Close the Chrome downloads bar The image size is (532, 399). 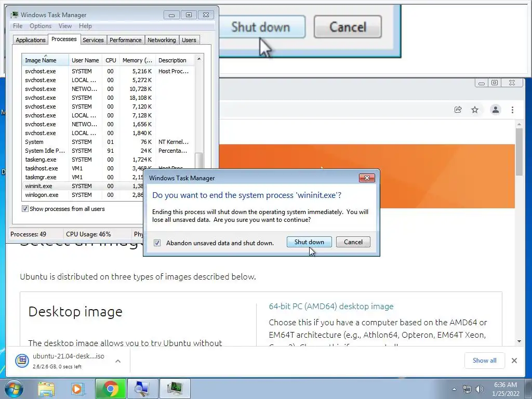click(x=514, y=361)
